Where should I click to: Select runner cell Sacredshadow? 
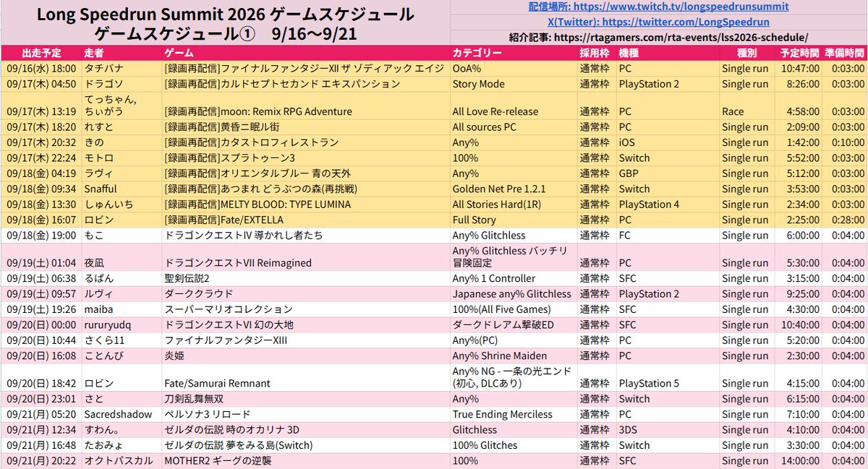click(122, 414)
